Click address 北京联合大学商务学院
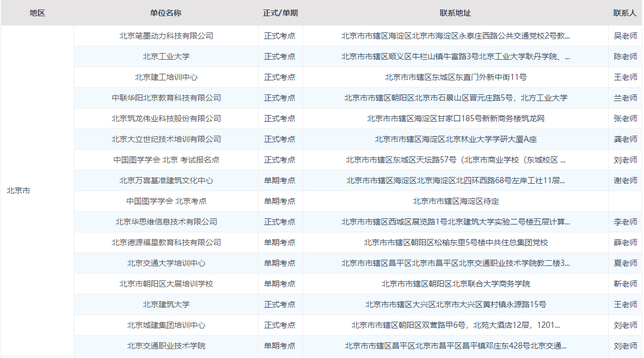Viewport: 644px width, 358px height. 455,284
